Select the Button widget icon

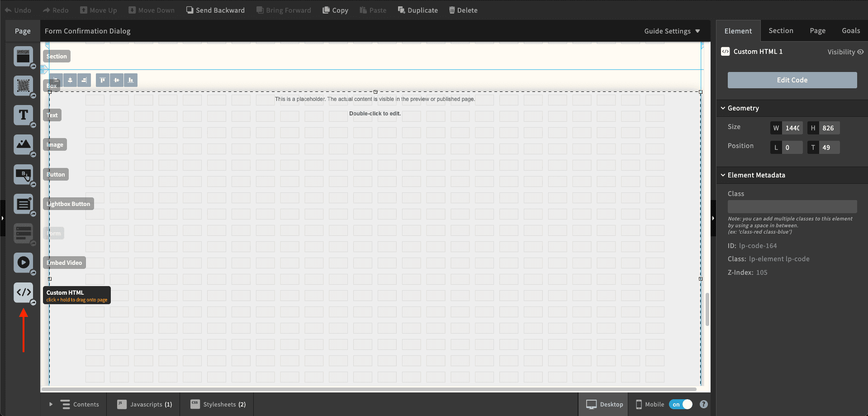coord(23,174)
